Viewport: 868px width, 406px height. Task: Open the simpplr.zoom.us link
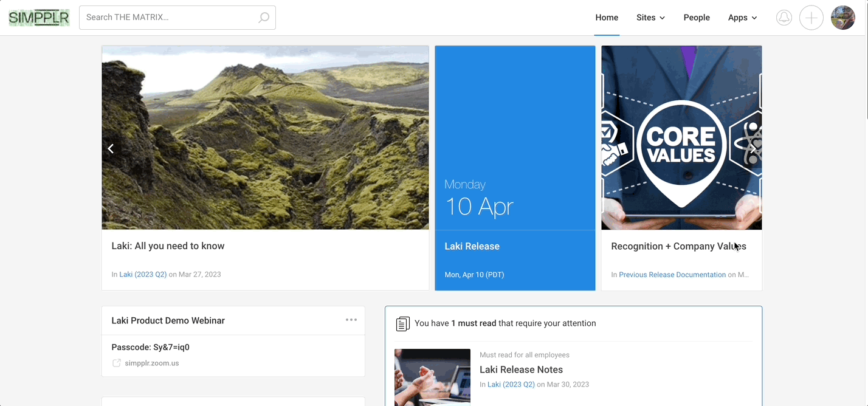(151, 363)
